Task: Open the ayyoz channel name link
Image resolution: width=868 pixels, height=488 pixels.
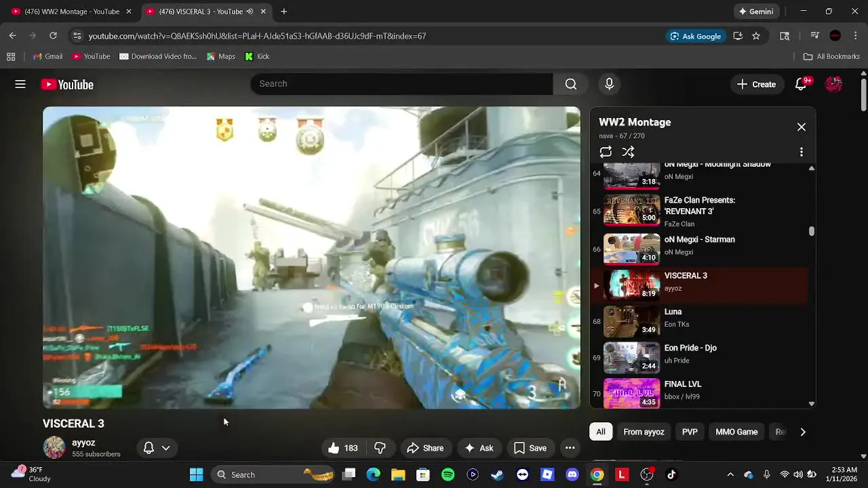Action: coord(83,443)
